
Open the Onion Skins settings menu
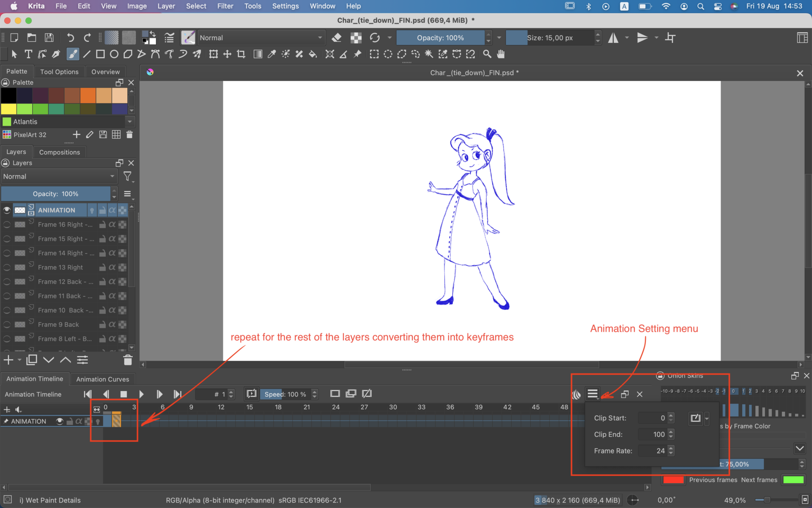tap(593, 394)
